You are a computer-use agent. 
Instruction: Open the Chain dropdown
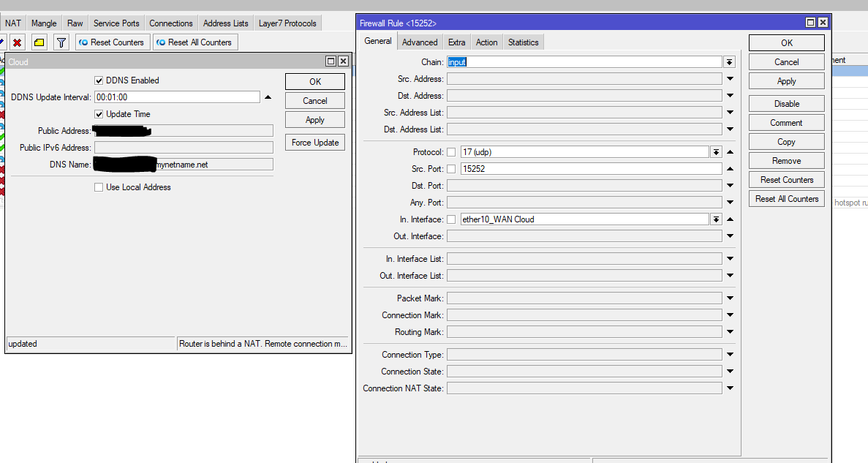pyautogui.click(x=730, y=62)
